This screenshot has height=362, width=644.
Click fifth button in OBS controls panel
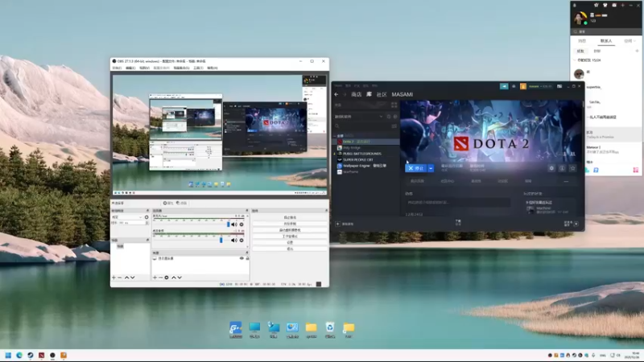(x=290, y=243)
